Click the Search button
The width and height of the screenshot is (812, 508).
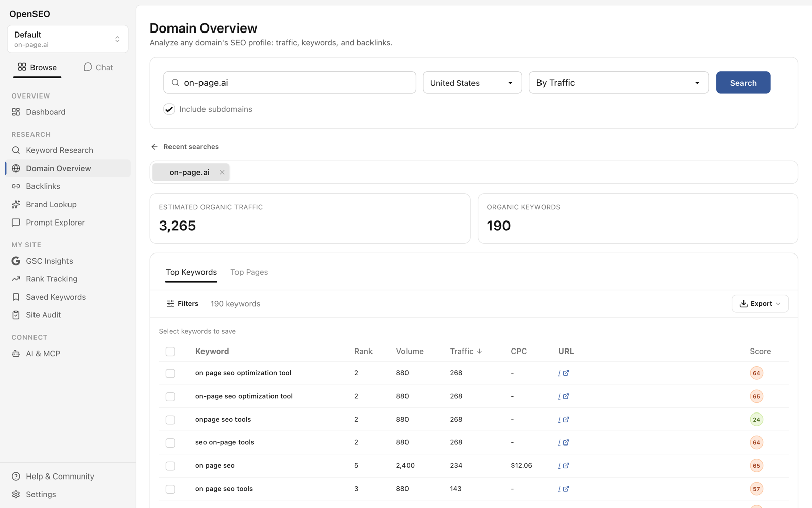[743, 83]
